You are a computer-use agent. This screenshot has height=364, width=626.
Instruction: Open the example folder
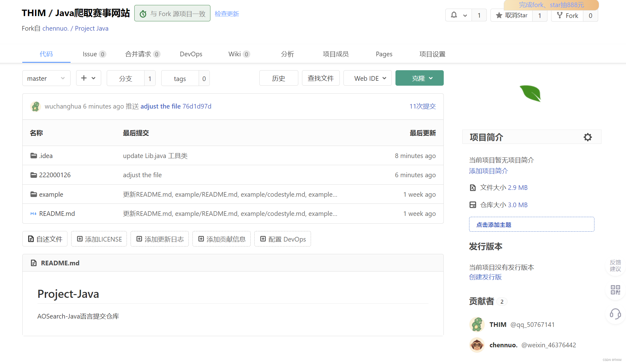point(51,195)
